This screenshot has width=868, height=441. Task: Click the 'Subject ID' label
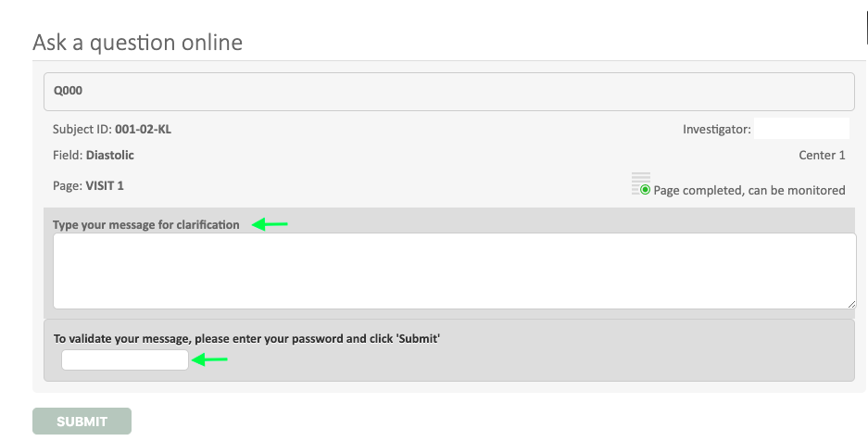tap(82, 130)
